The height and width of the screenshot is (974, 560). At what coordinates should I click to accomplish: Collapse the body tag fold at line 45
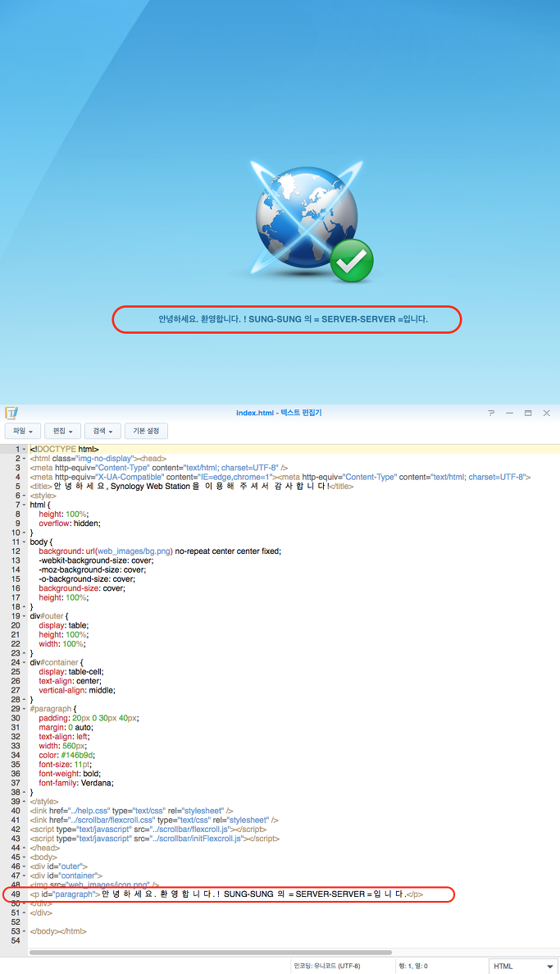[25, 857]
